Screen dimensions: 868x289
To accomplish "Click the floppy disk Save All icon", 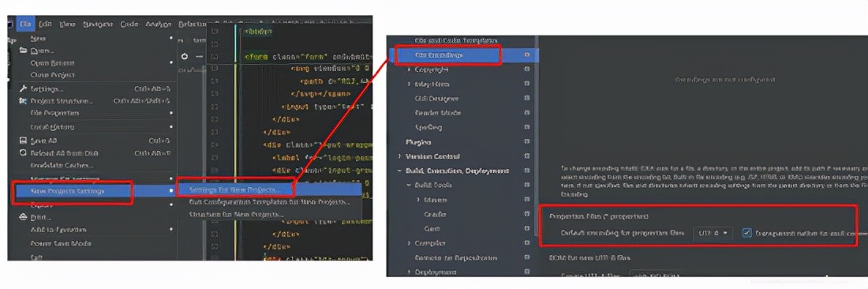I will pyautogui.click(x=23, y=141).
